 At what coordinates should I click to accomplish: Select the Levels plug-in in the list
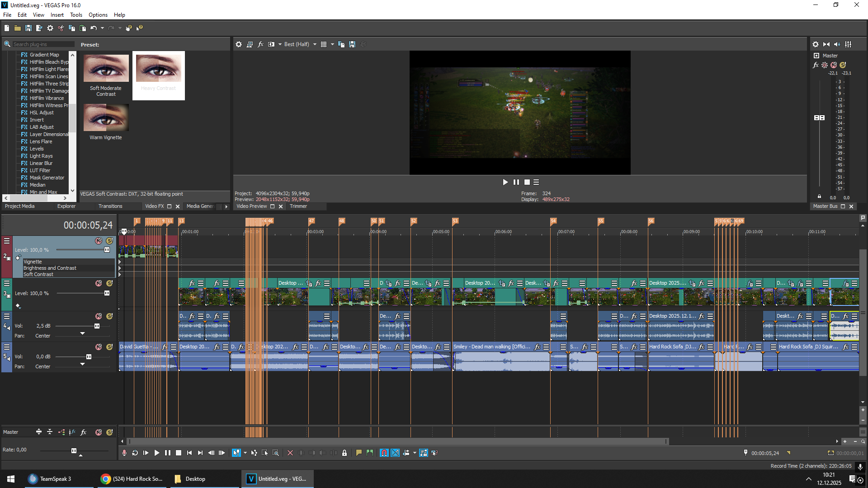[x=36, y=149]
